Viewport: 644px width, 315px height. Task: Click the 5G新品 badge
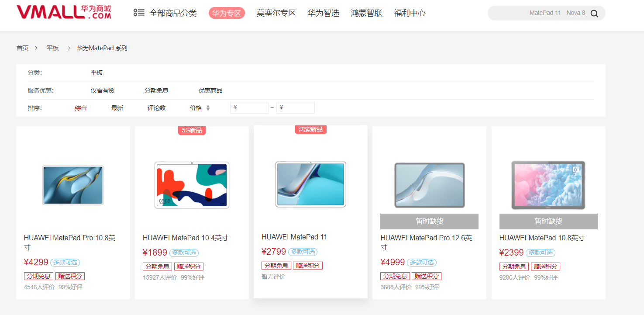[x=192, y=130]
